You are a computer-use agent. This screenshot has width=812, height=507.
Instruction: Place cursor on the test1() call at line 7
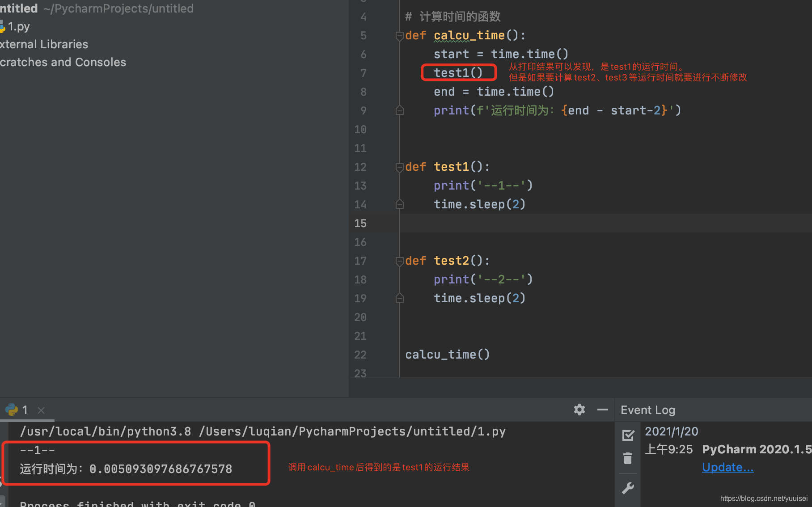(458, 73)
